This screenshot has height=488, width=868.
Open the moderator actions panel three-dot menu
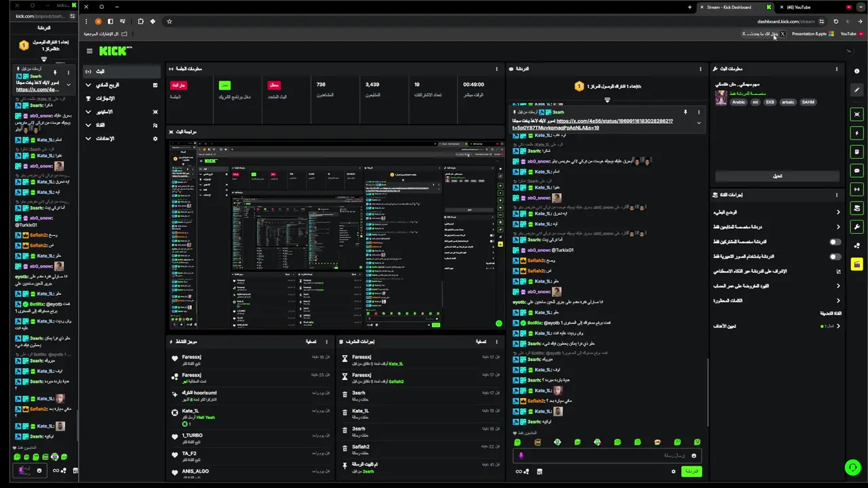pyautogui.click(x=497, y=342)
